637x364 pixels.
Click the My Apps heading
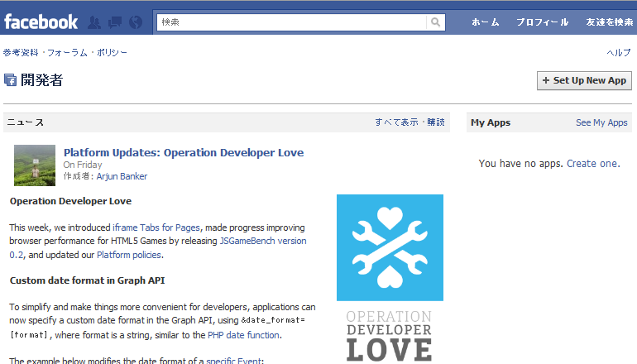491,122
